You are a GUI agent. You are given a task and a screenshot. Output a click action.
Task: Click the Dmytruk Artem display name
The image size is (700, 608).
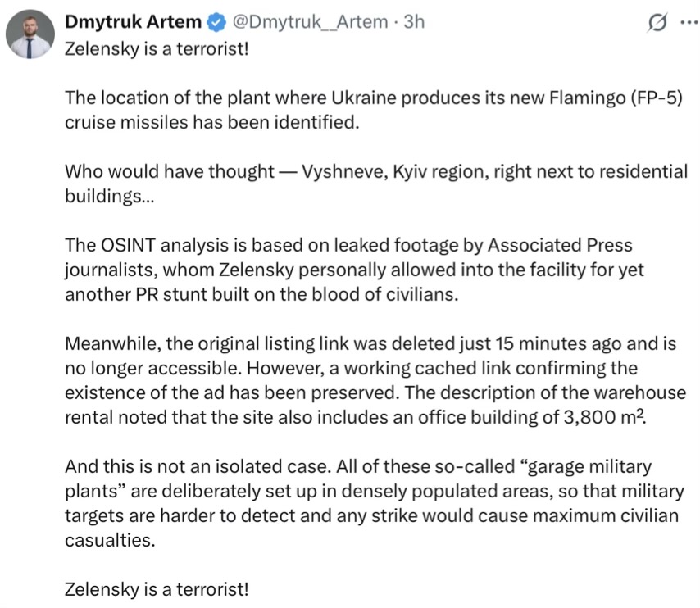pos(133,22)
